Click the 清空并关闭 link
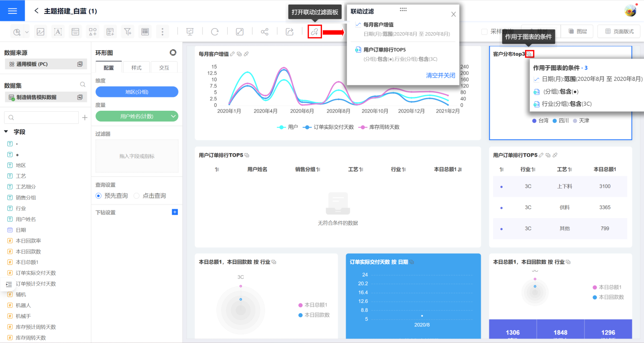Screen dimensions: 644x343 click(x=440, y=75)
